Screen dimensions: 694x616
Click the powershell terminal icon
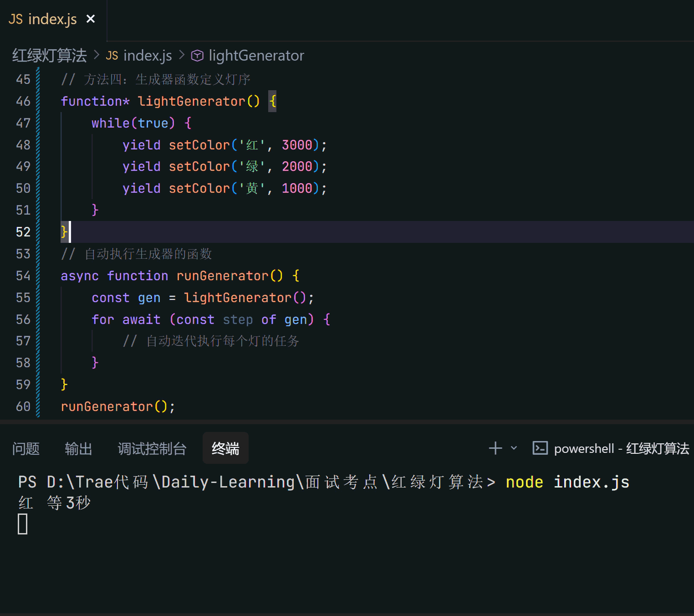tap(540, 448)
